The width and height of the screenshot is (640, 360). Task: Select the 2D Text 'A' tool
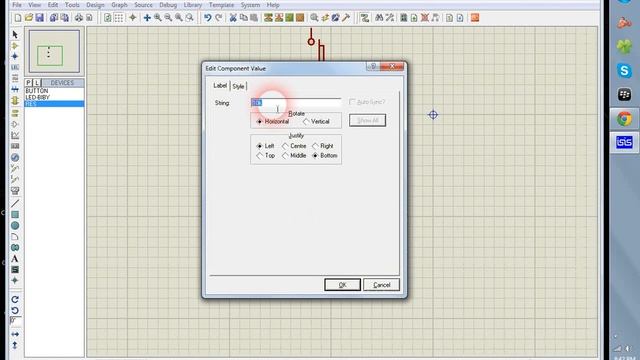pos(15,259)
